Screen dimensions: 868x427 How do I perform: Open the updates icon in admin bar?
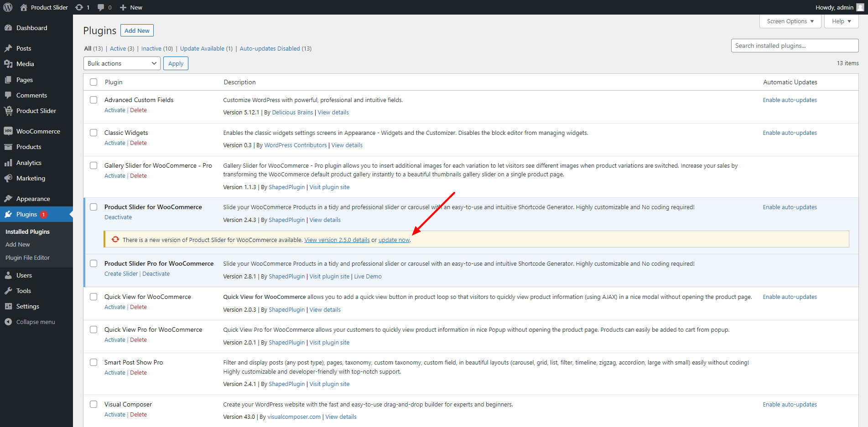tap(79, 7)
